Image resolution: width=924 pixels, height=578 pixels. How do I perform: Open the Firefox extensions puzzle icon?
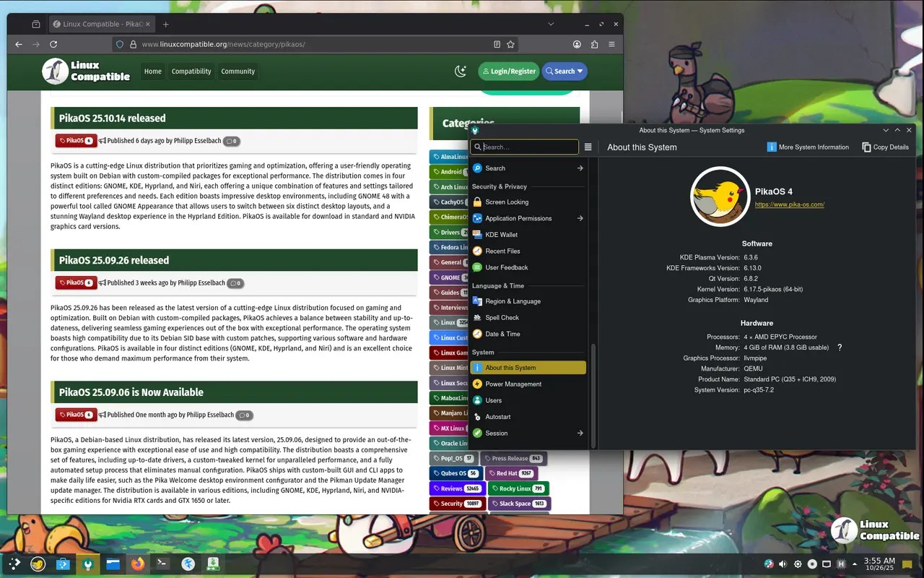click(x=594, y=44)
